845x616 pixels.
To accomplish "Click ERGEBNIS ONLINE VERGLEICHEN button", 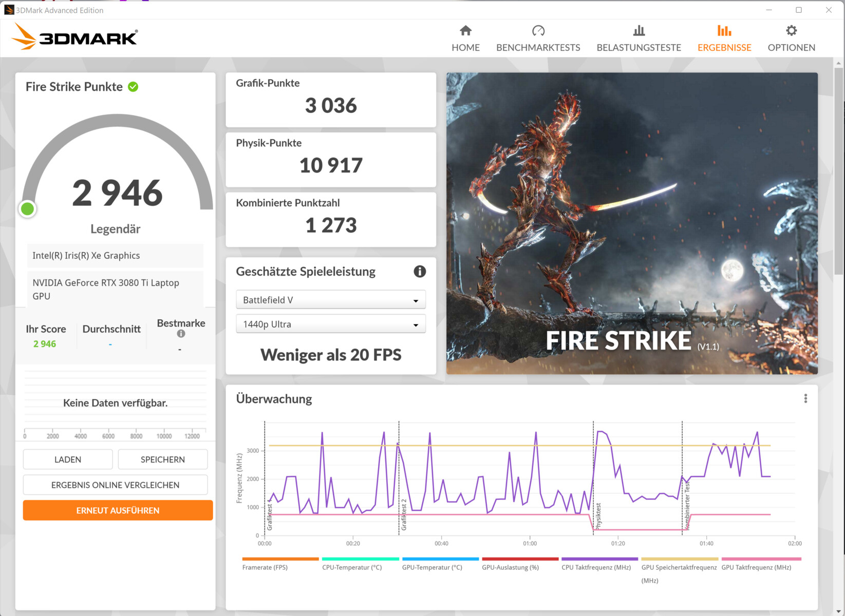I will pos(115,485).
